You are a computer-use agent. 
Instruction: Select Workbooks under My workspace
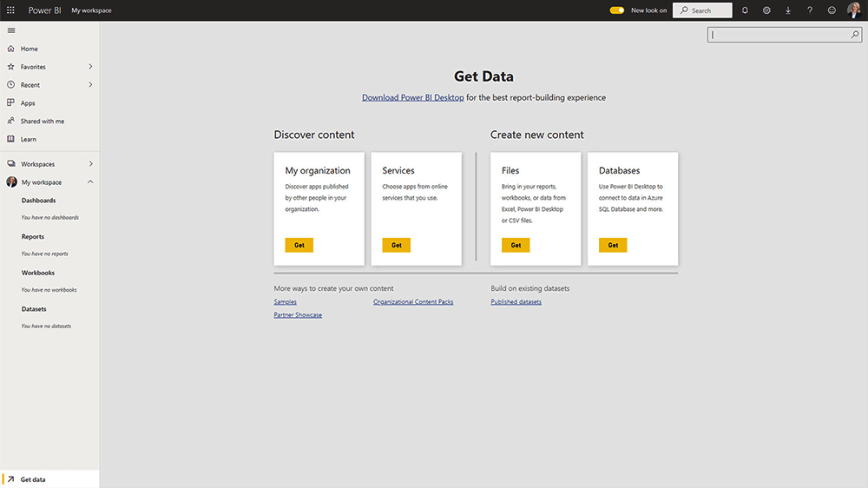point(37,273)
